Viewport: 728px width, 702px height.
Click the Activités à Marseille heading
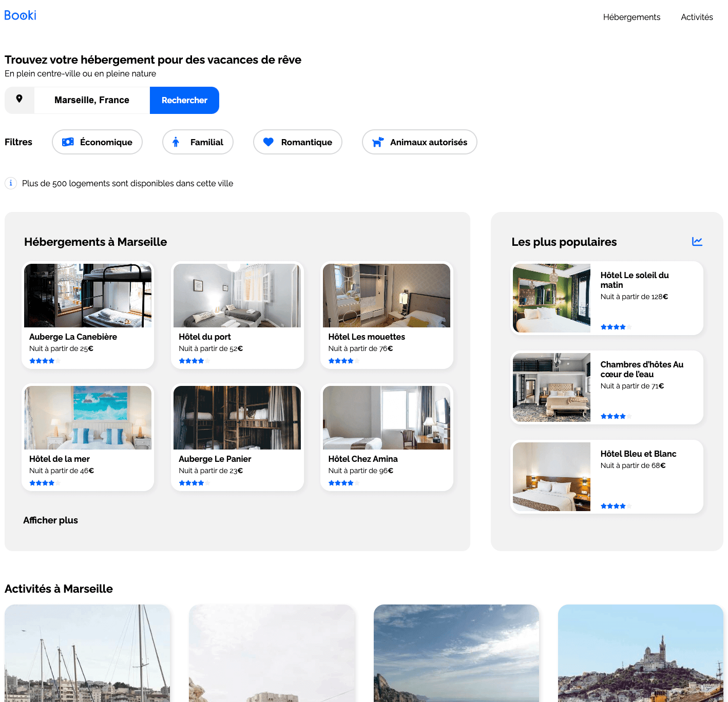(x=59, y=589)
